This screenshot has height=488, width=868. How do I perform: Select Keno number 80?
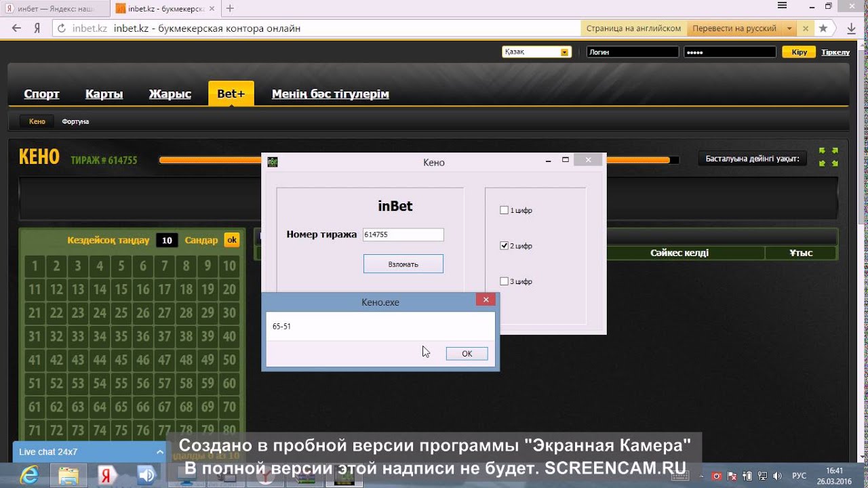point(229,430)
